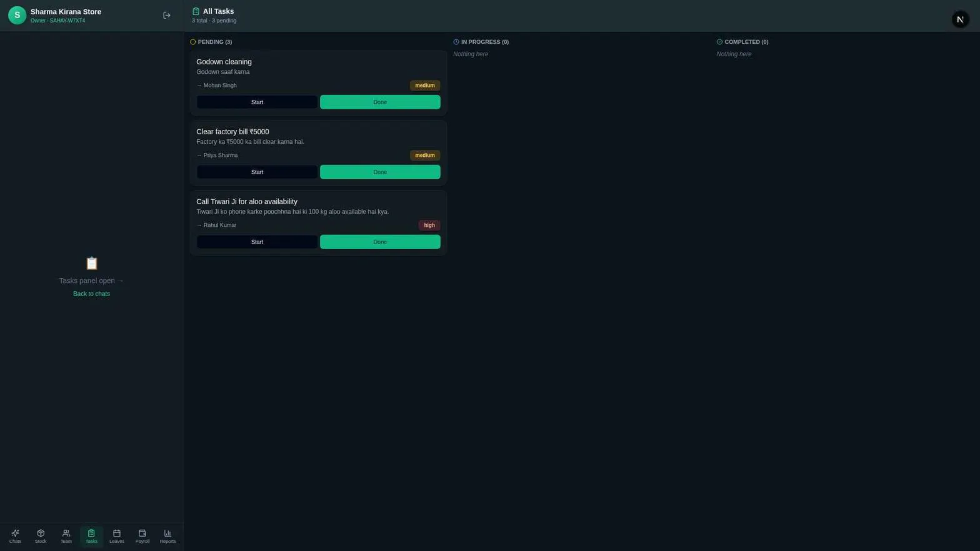Click the Tasks panel open text
Image resolution: width=980 pixels, height=551 pixels.
point(91,281)
